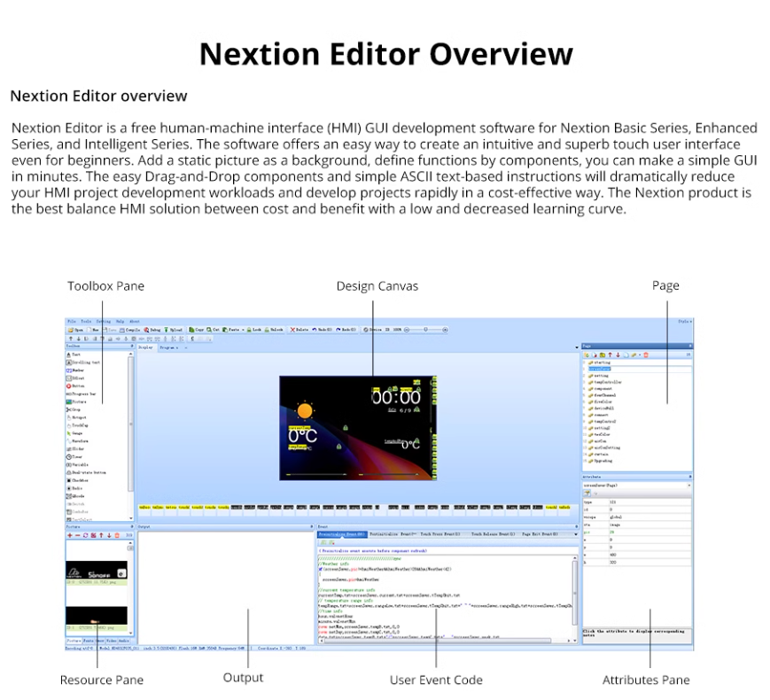Open Touch Press Event tab

440,533
